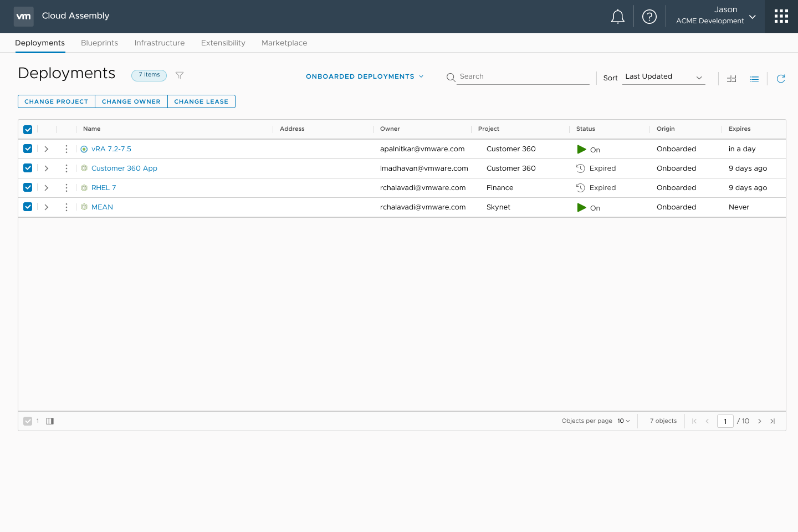
Task: Go to previous page of results
Action: 707,421
